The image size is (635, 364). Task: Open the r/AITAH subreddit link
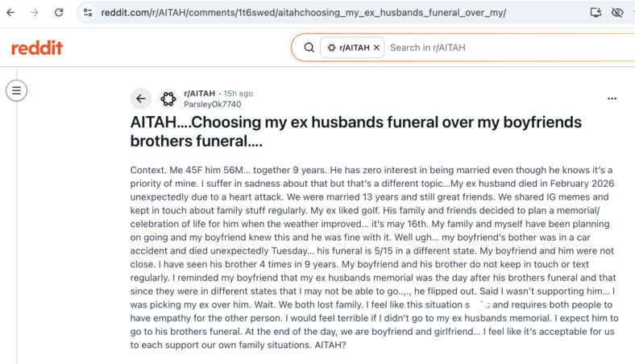tap(199, 93)
